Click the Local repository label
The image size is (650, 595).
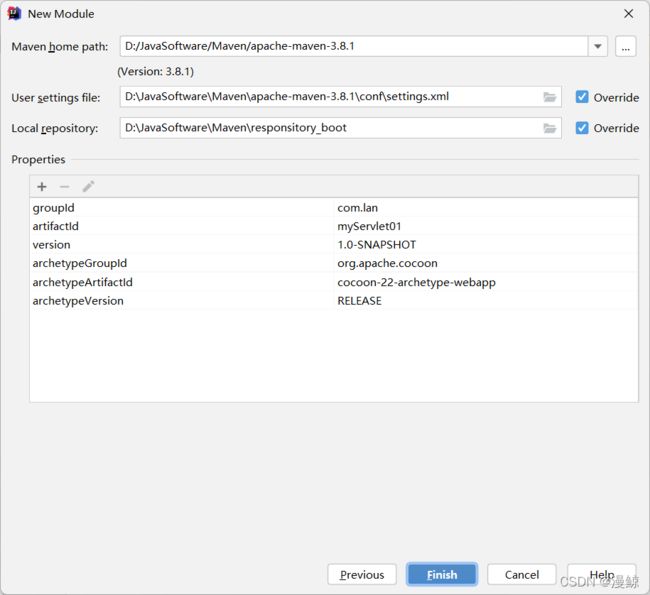click(55, 129)
